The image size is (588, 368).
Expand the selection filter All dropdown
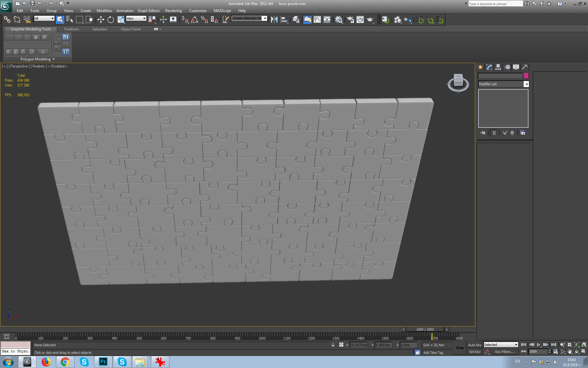click(x=52, y=18)
